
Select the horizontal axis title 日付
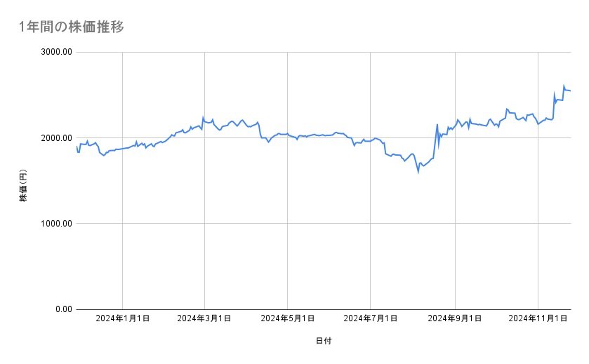pyautogui.click(x=324, y=341)
